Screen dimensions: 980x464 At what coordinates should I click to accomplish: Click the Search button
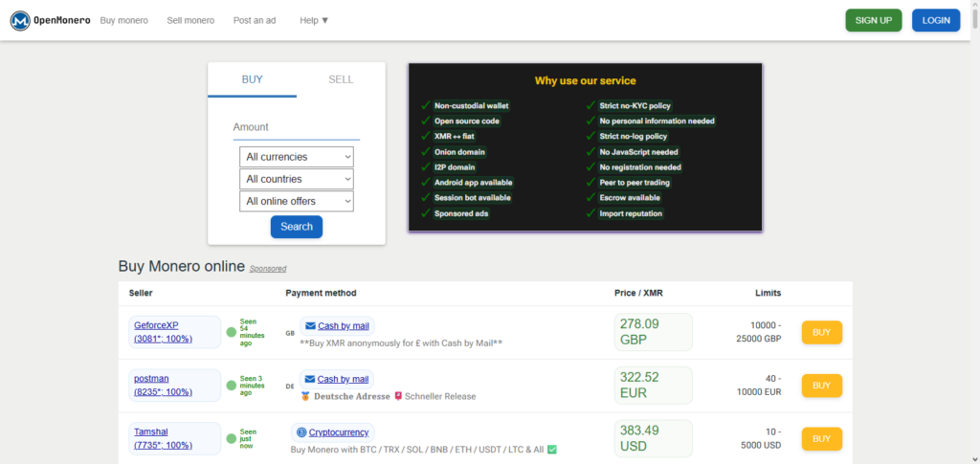[x=297, y=227]
